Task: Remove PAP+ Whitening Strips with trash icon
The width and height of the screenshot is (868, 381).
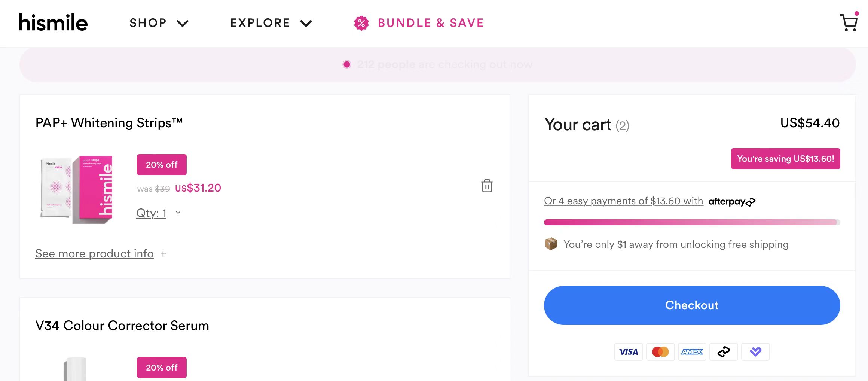Action: coord(487,186)
